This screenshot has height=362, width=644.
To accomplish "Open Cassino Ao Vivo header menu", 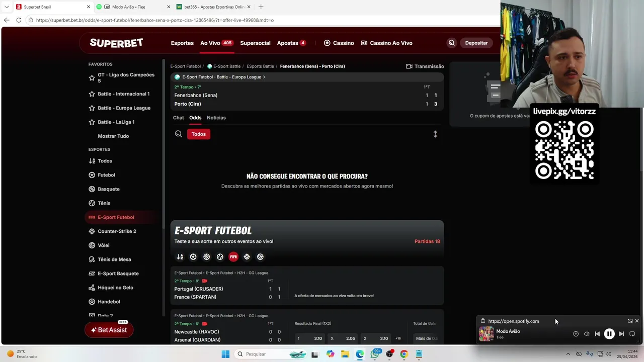I will coord(386,43).
